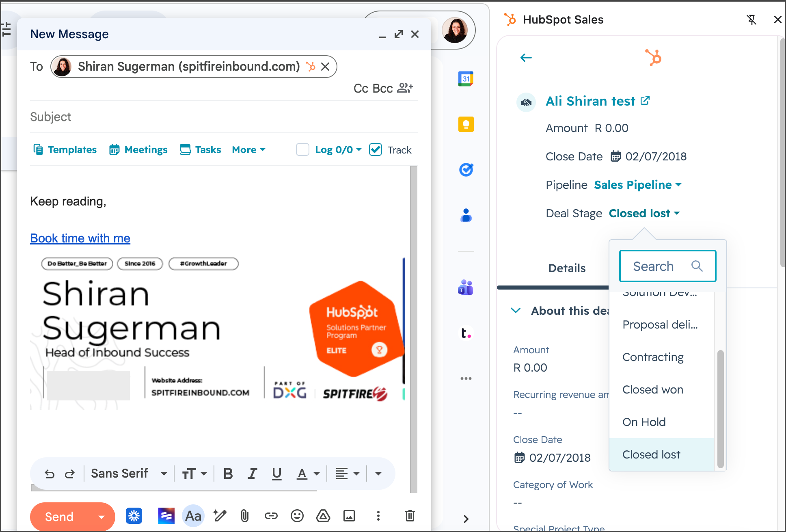Show more formatting options
This screenshot has height=532, width=786.
pyautogui.click(x=378, y=474)
